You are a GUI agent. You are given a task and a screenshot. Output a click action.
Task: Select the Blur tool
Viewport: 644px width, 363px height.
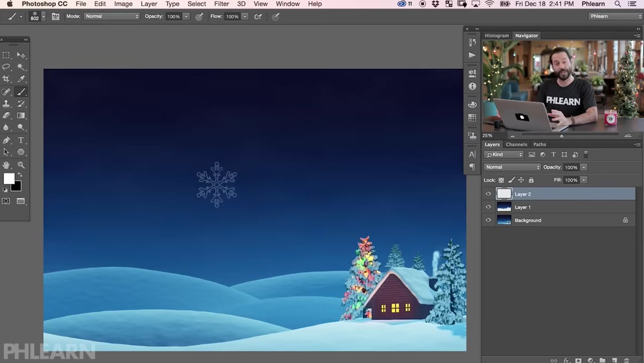coord(6,127)
